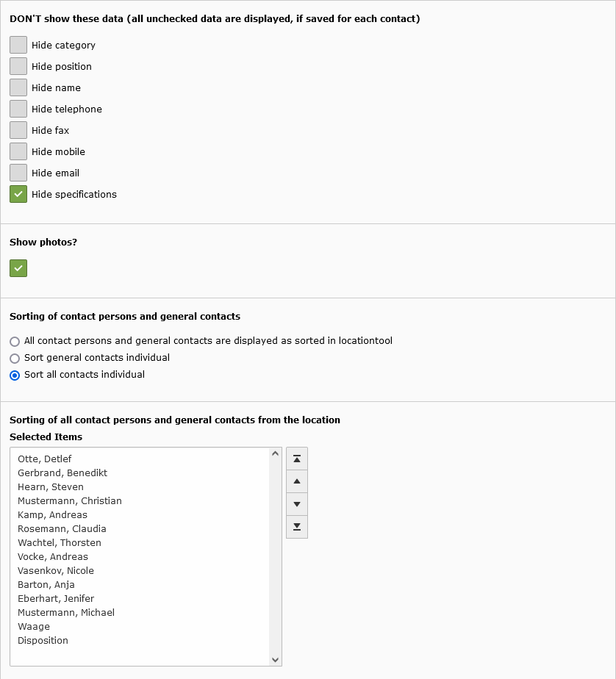
Task: Check the Hide telephone option
Action: [x=18, y=109]
